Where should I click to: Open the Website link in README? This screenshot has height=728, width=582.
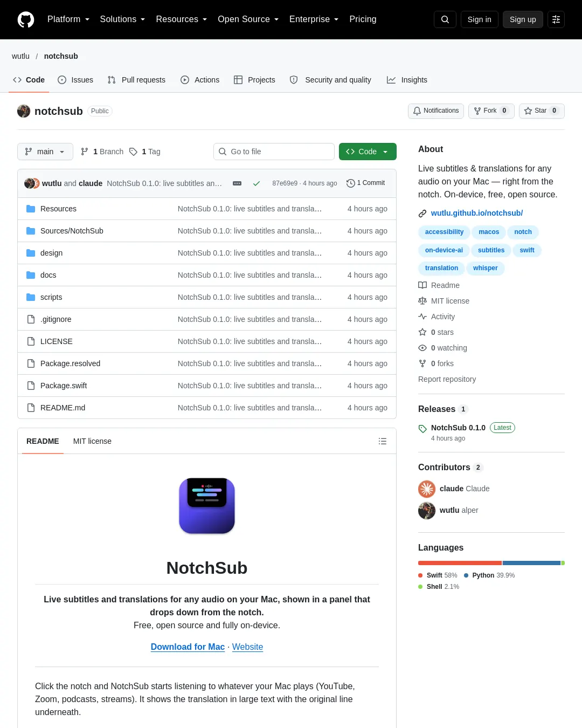(247, 647)
